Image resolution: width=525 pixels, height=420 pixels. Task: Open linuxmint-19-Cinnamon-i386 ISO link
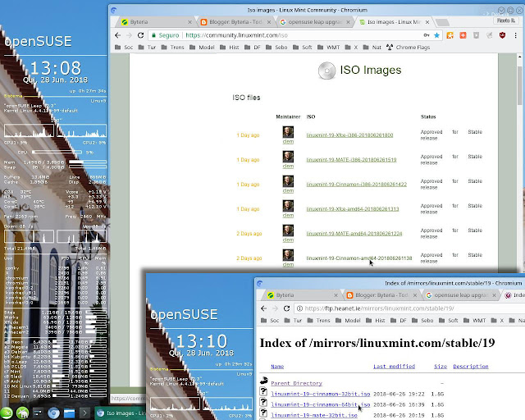[356, 185]
